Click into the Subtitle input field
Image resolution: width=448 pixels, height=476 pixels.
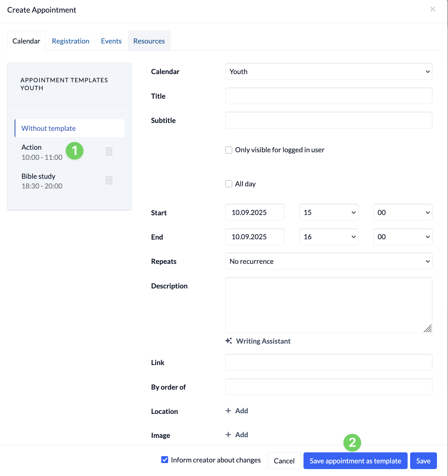pyautogui.click(x=329, y=120)
